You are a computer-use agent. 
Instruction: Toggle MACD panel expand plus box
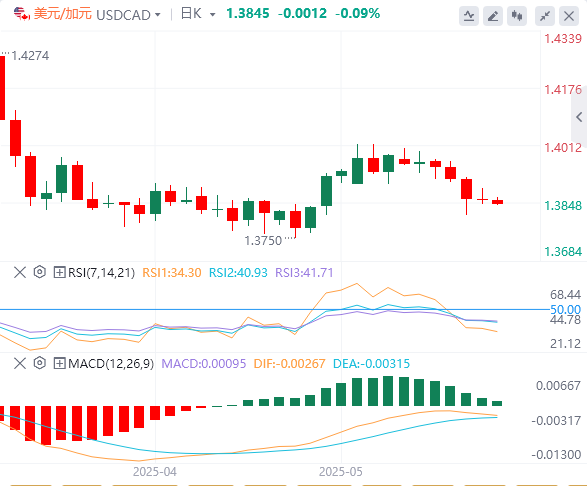coord(60,363)
